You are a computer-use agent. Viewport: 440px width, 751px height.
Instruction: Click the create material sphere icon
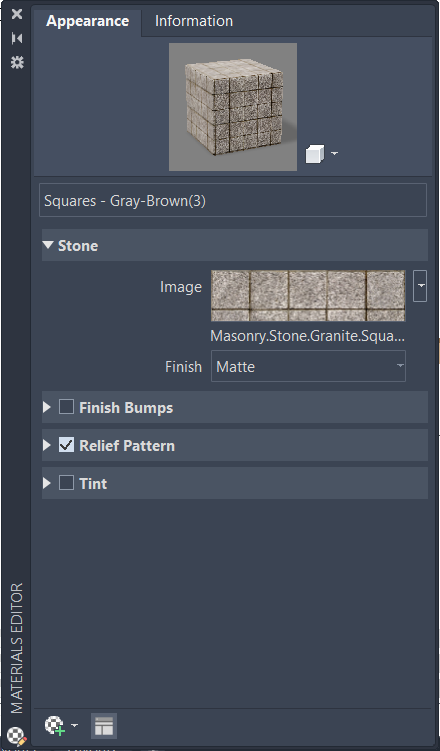click(55, 725)
